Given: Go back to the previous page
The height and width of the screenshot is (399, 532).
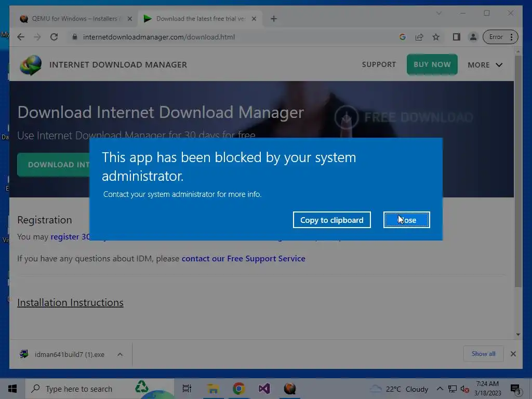Looking at the screenshot, I should click(21, 37).
